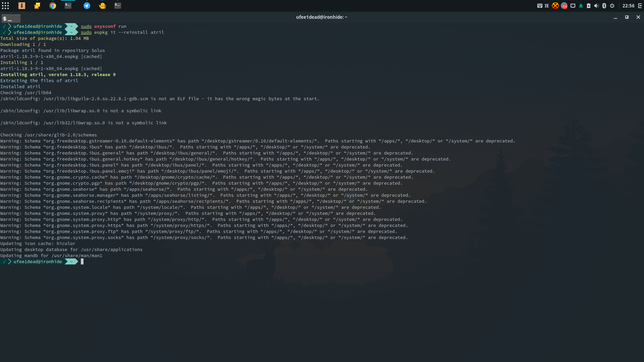This screenshot has width=644, height=362.
Task: Click the gstreamer-0.10.default-elements warning line
Action: [258, 141]
